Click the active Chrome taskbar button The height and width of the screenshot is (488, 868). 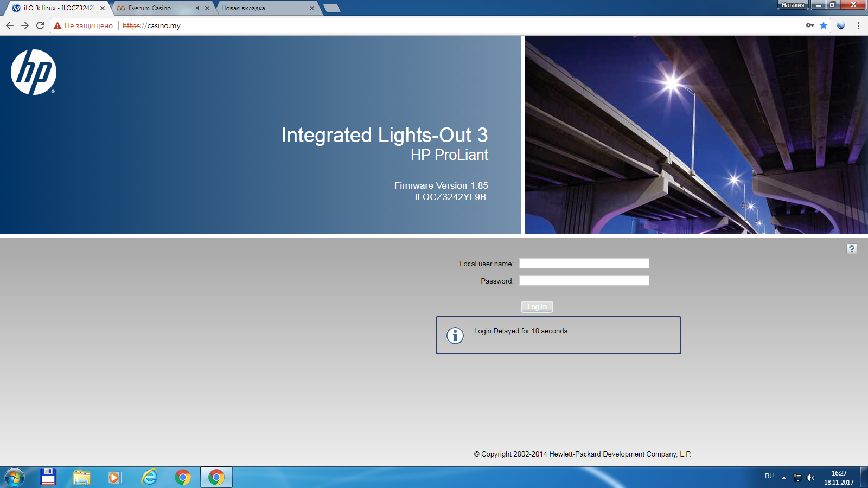tap(216, 477)
